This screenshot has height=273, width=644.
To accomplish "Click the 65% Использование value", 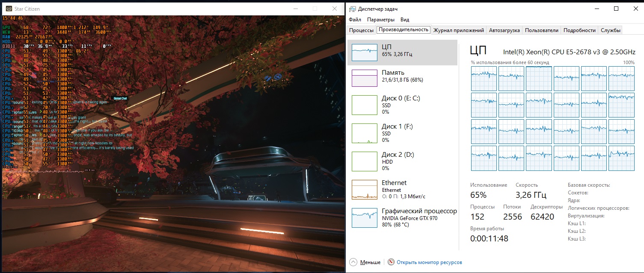I will 478,195.
